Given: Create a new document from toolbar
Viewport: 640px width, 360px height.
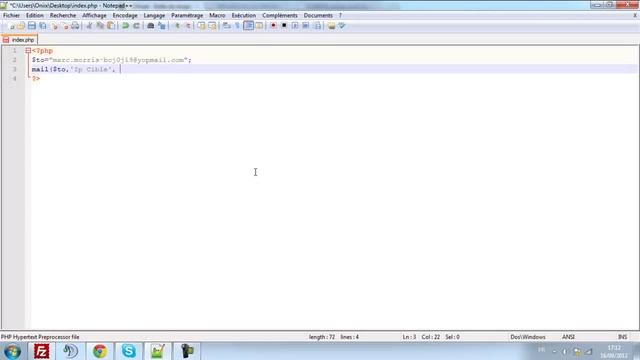Looking at the screenshot, I should [x=11, y=26].
